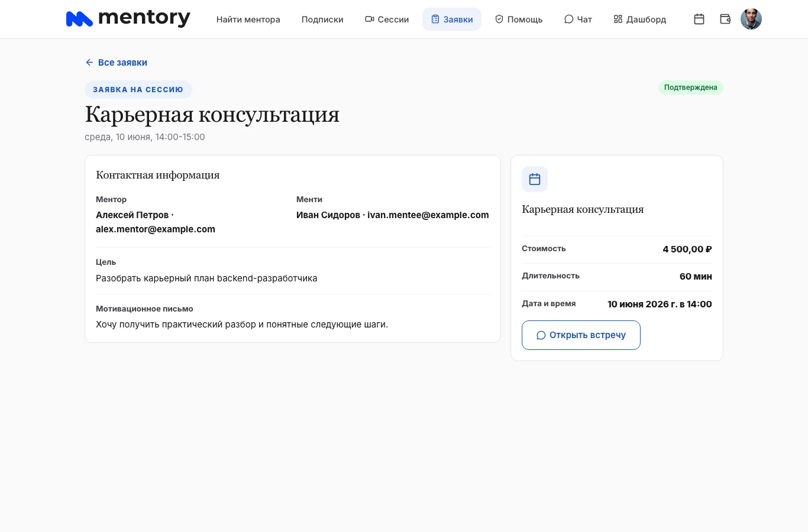This screenshot has width=808, height=532.
Task: Click the Длительность label
Action: click(x=551, y=276)
